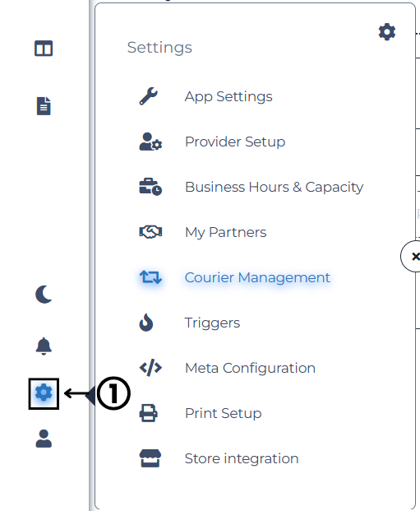Open the dashboard layout icon in sidebar
Image resolution: width=420 pixels, height=511 pixels.
coord(44,49)
